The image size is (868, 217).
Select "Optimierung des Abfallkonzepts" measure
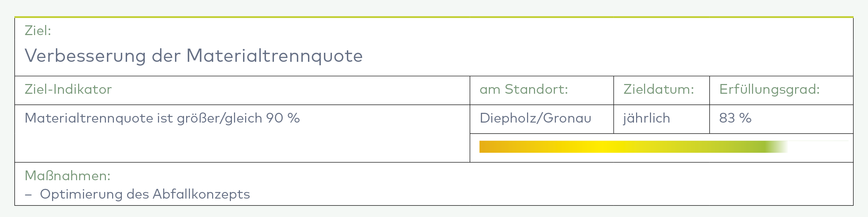(145, 194)
